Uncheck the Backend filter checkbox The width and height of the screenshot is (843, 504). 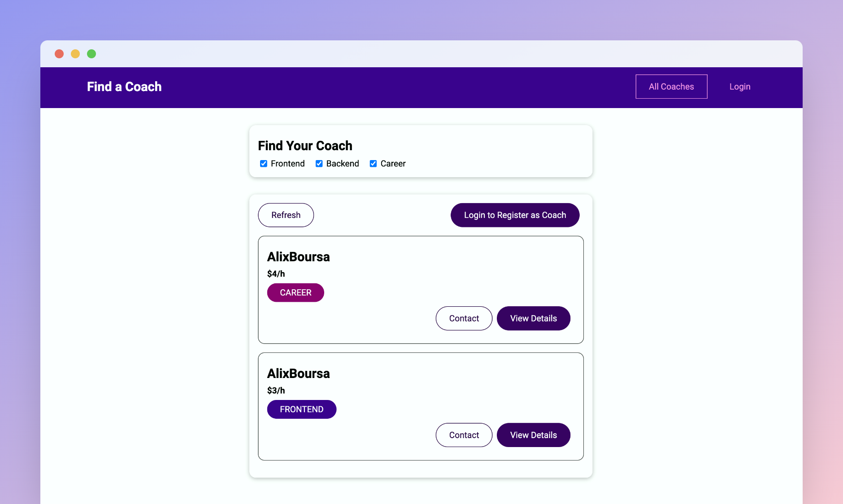pyautogui.click(x=319, y=164)
